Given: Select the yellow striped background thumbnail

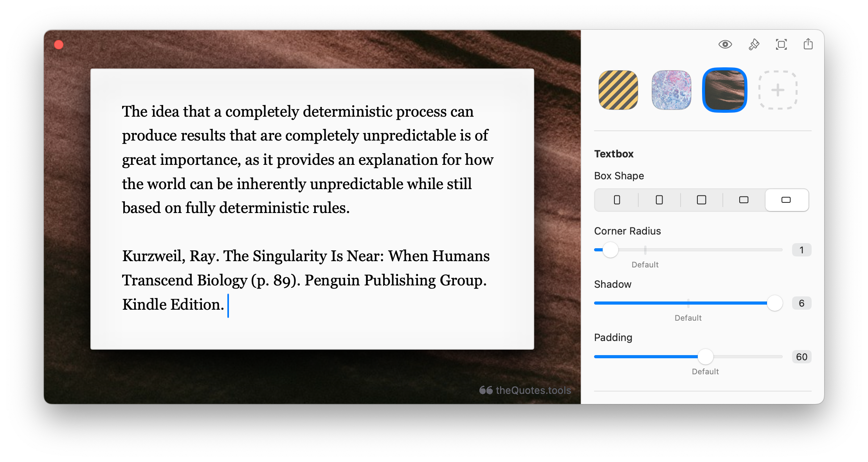Looking at the screenshot, I should pyautogui.click(x=618, y=90).
